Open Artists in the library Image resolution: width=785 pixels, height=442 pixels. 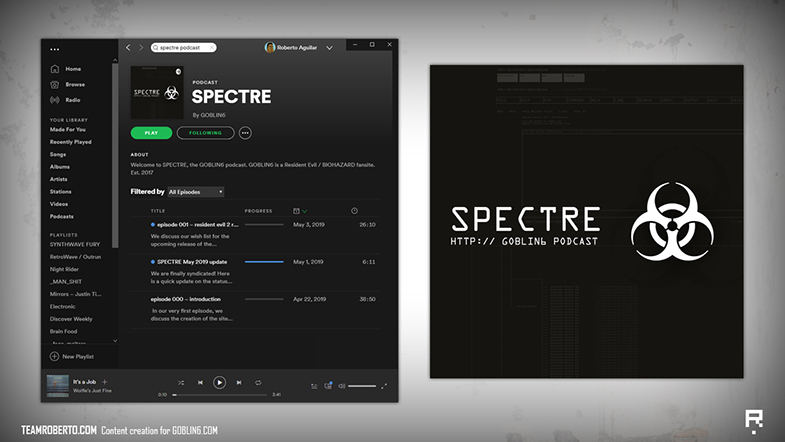pyautogui.click(x=59, y=179)
